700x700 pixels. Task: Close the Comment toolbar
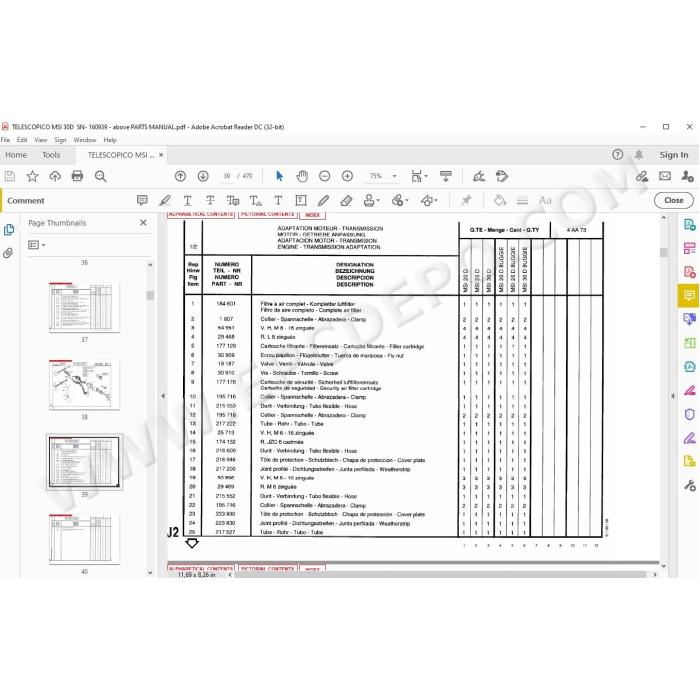(674, 200)
